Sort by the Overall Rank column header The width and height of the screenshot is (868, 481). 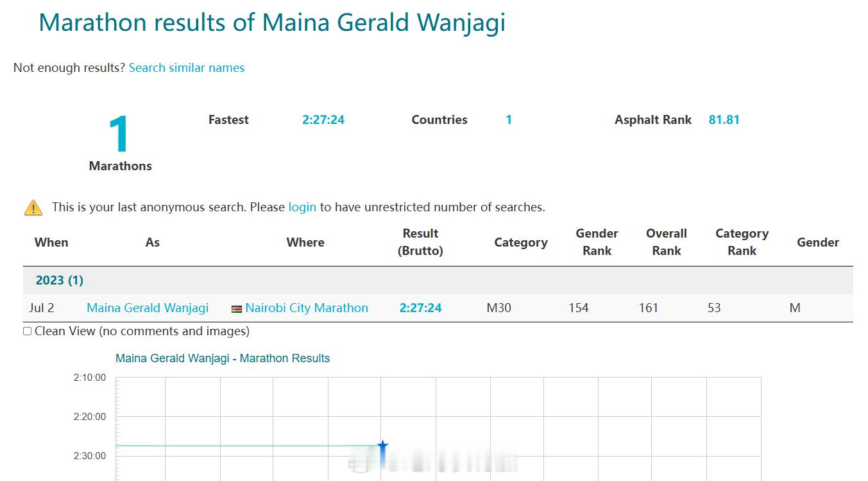tap(667, 242)
